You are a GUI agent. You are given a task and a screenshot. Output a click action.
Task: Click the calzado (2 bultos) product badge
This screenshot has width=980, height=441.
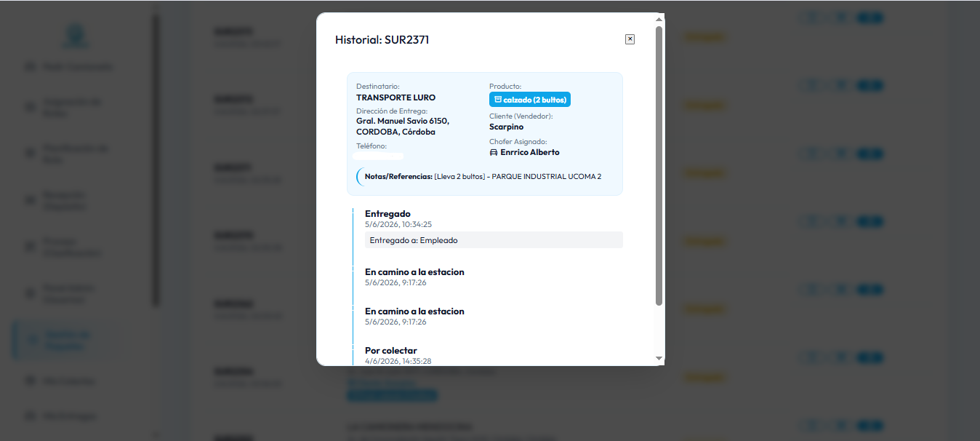click(530, 100)
